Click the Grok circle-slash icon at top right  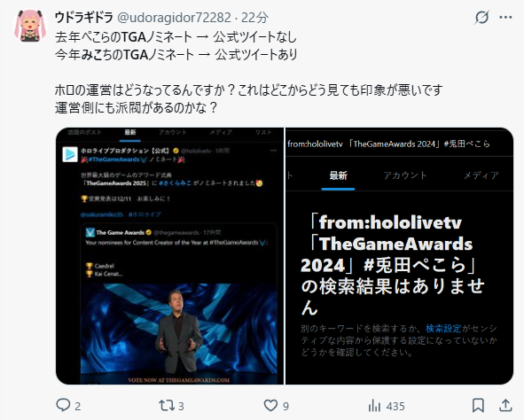click(481, 17)
